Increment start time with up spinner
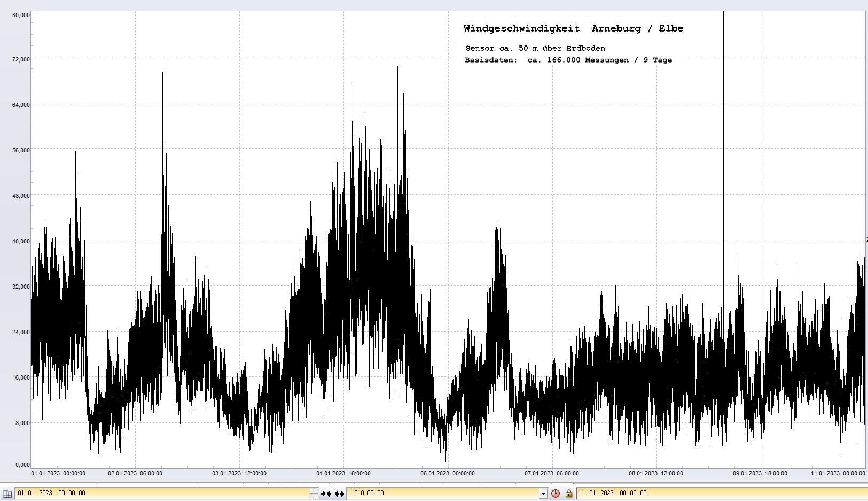This screenshot has height=501, width=868. 314,490
